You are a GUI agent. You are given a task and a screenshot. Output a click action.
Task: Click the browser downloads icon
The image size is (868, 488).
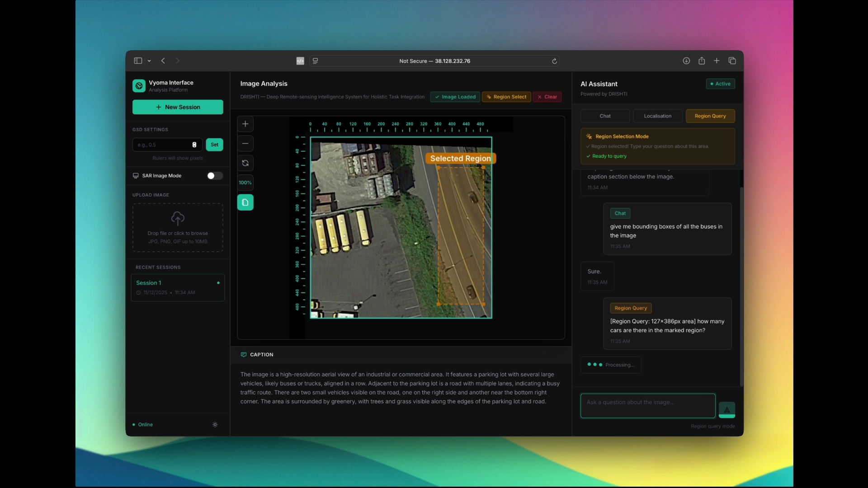pos(686,61)
